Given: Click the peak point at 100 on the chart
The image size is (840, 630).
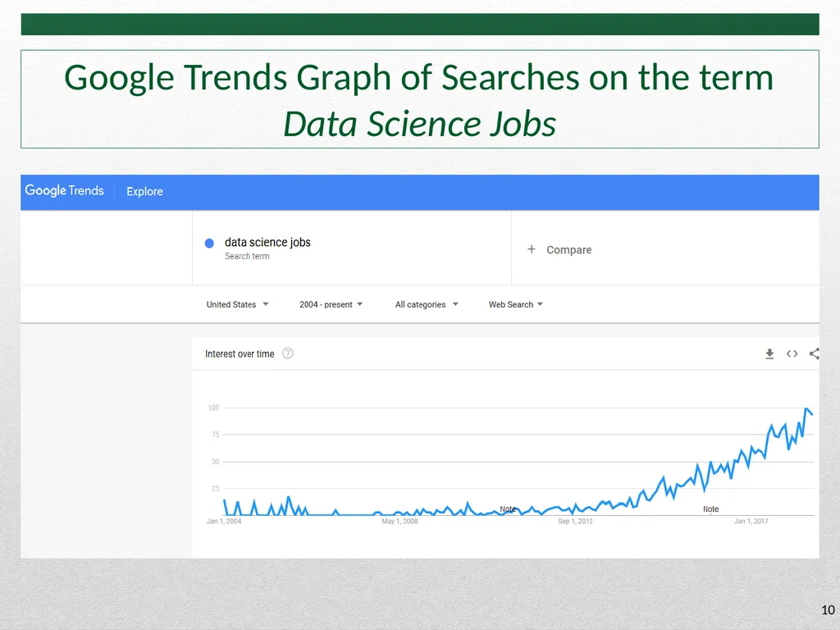Looking at the screenshot, I should pyautogui.click(x=806, y=409).
